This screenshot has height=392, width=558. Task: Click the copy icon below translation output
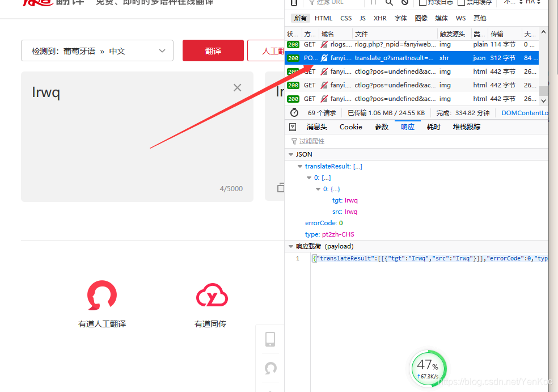281,187
